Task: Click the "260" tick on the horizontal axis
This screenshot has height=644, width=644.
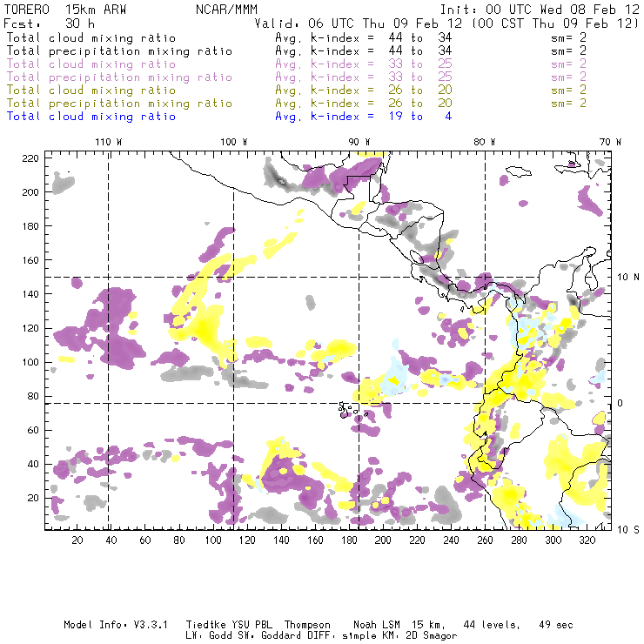Action: [485, 540]
